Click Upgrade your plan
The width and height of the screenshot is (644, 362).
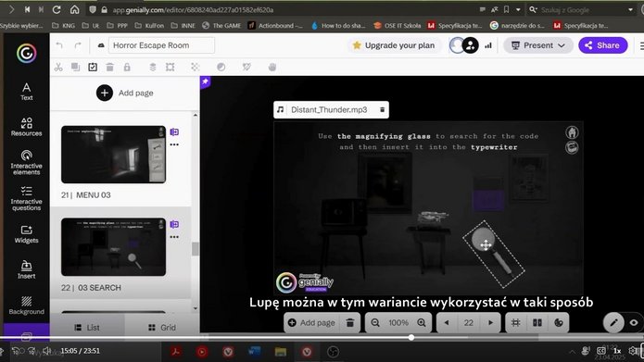click(x=394, y=45)
